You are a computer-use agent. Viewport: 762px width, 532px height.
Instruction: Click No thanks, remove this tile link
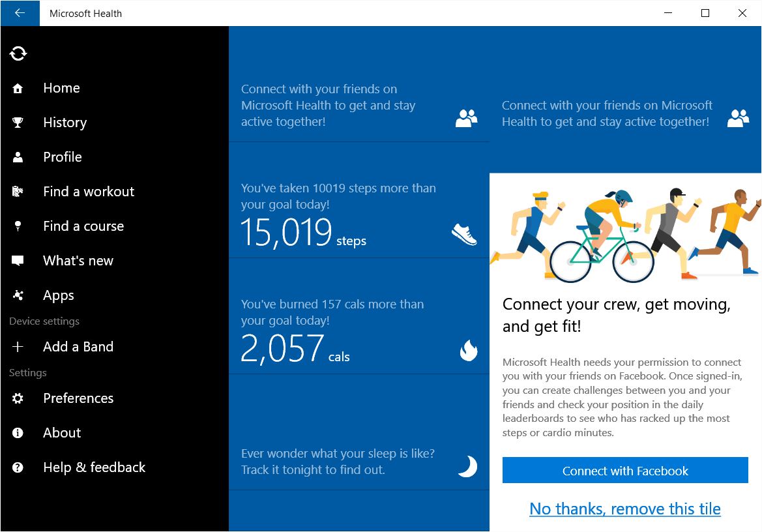[625, 509]
